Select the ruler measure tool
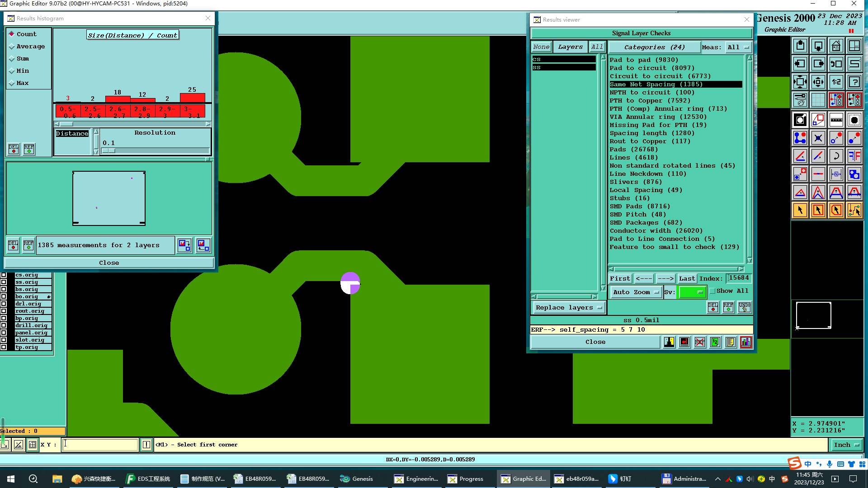The image size is (868, 488). click(836, 120)
